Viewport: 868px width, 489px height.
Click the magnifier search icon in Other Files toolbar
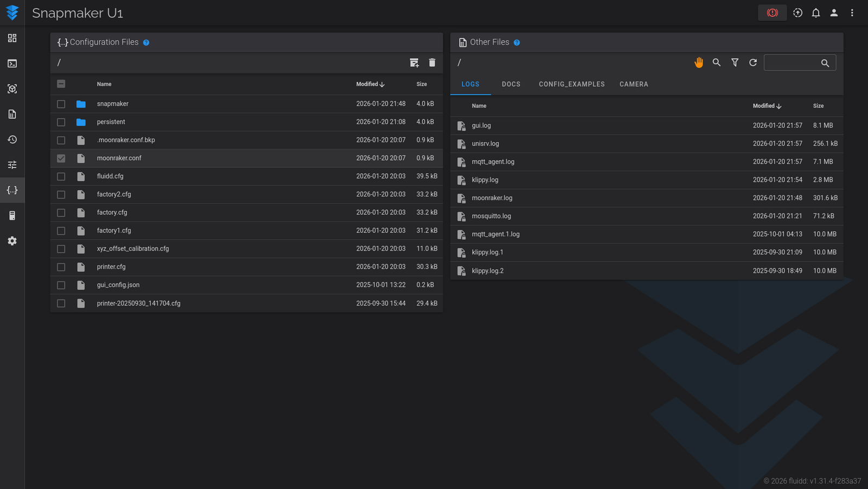[717, 62]
